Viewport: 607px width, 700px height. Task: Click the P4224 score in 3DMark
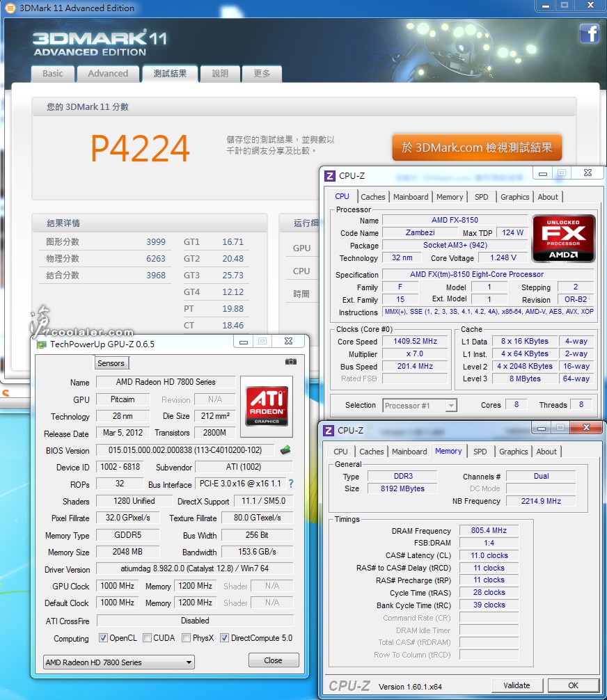click(140, 149)
